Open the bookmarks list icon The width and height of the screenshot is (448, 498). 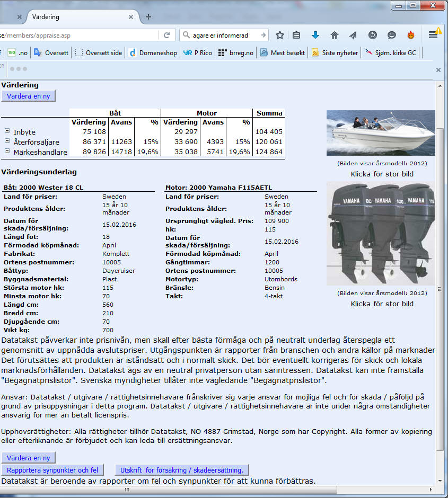pos(296,35)
